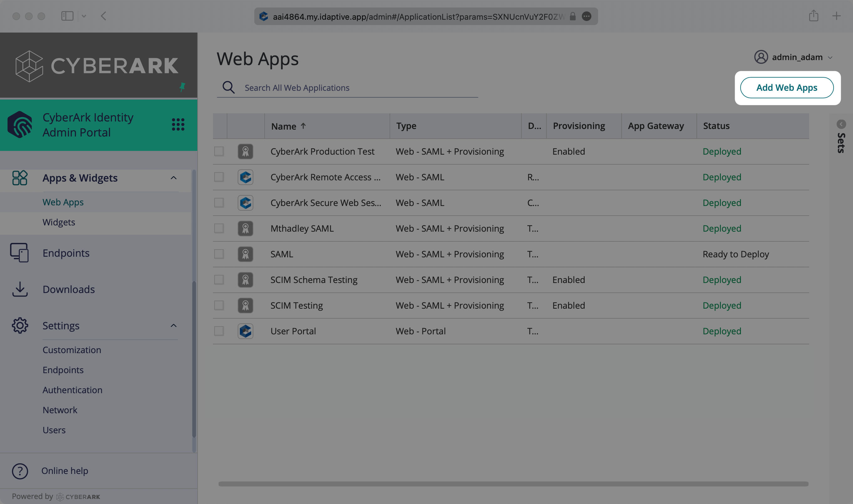Click admin_adam user dropdown menu
The width and height of the screenshot is (853, 504).
click(792, 57)
